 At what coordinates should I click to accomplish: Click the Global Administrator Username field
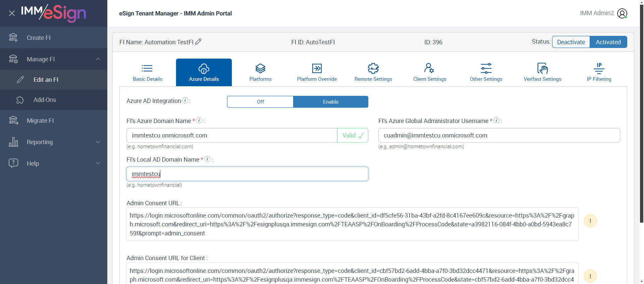[499, 135]
